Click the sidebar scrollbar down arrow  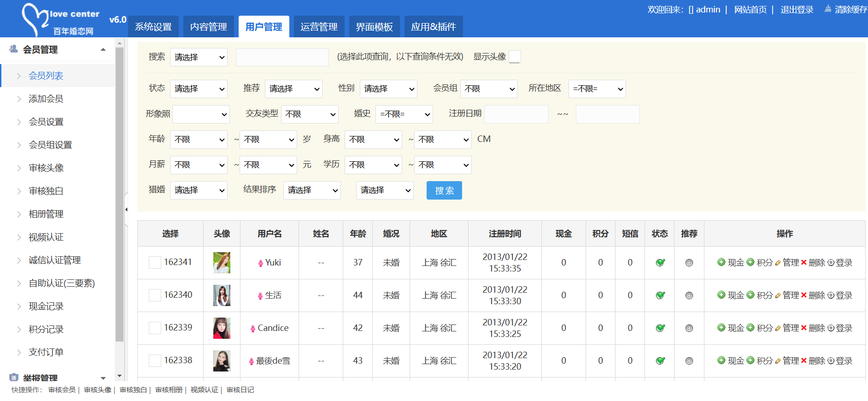[x=119, y=376]
